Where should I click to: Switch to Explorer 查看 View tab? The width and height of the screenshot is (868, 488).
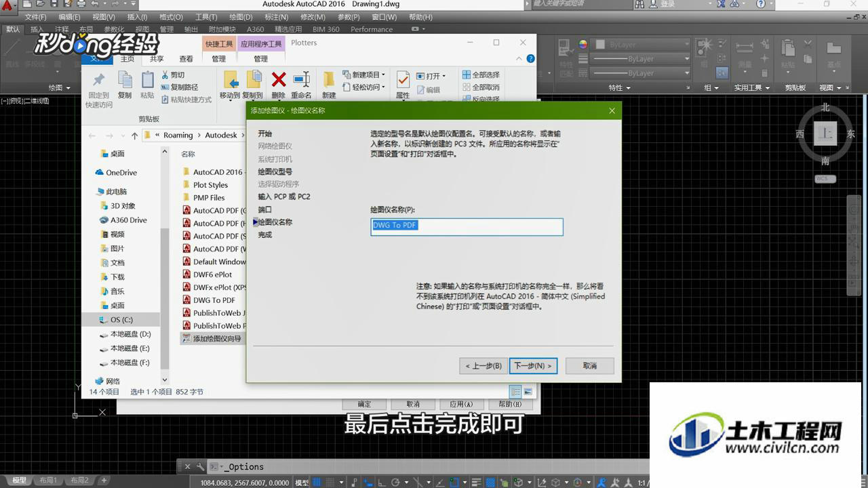click(186, 59)
